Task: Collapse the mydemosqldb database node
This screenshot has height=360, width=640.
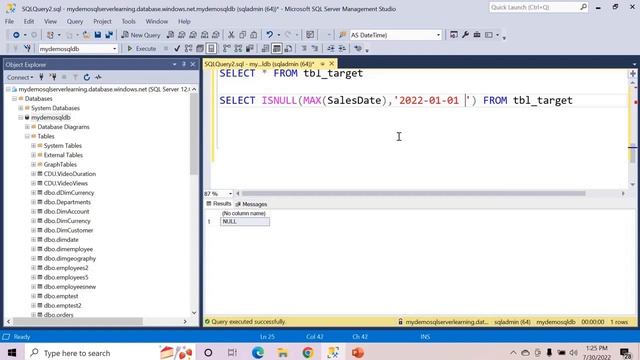Action: (21, 118)
